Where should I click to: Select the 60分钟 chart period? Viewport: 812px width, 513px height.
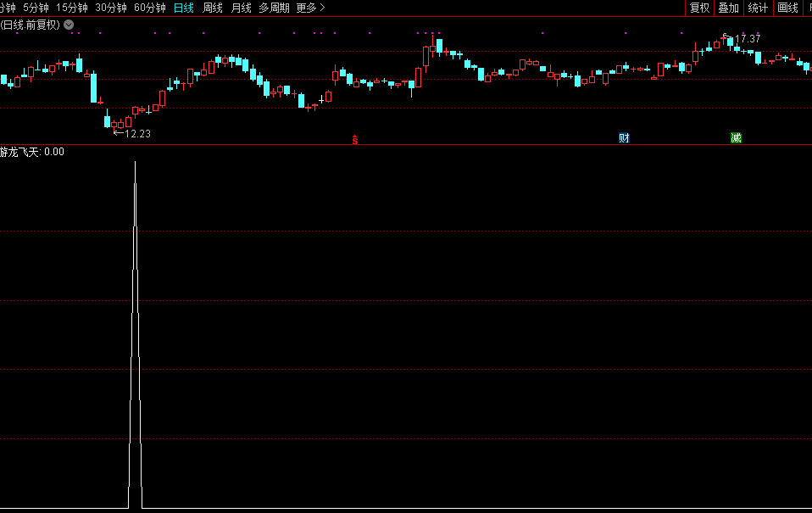150,8
